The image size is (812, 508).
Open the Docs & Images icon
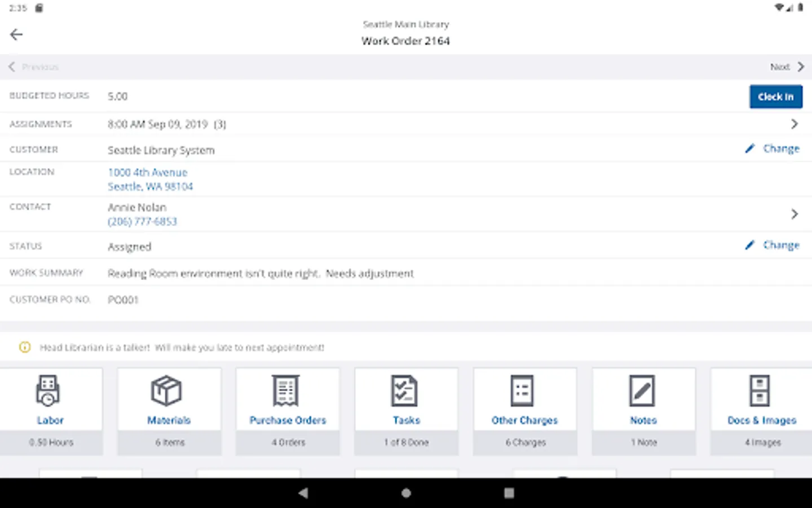coord(760,391)
